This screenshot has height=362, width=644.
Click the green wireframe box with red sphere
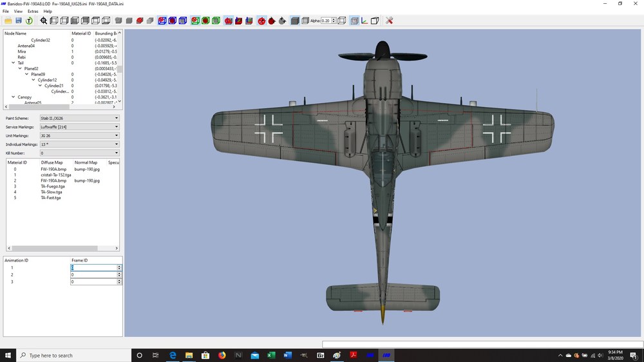(195, 21)
